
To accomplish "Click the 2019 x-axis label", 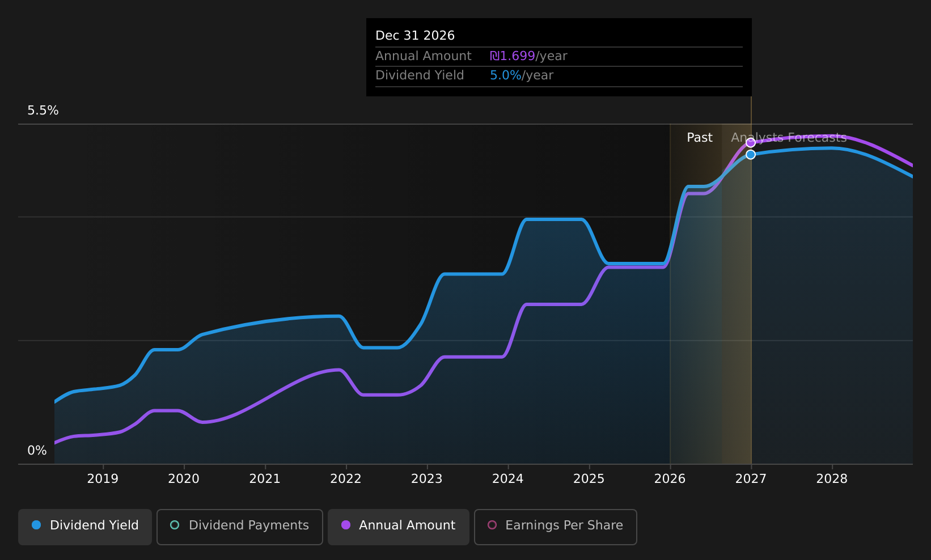I will (x=103, y=479).
